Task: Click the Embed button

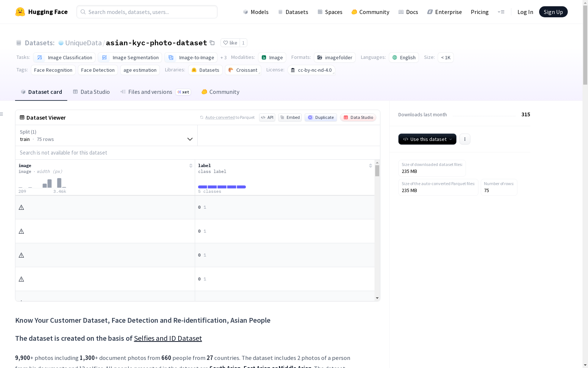Action: [x=290, y=117]
